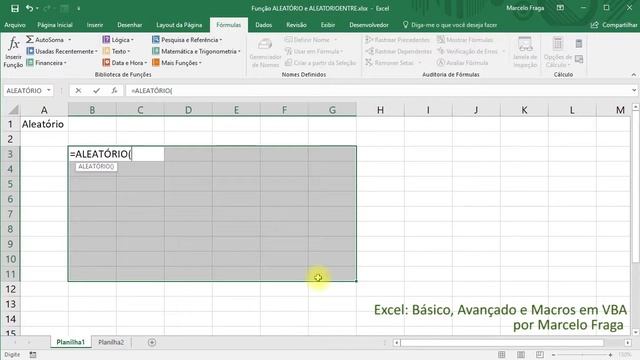Open Data e Hora functions dropdown
This screenshot has width=640, height=360.
pos(125,62)
